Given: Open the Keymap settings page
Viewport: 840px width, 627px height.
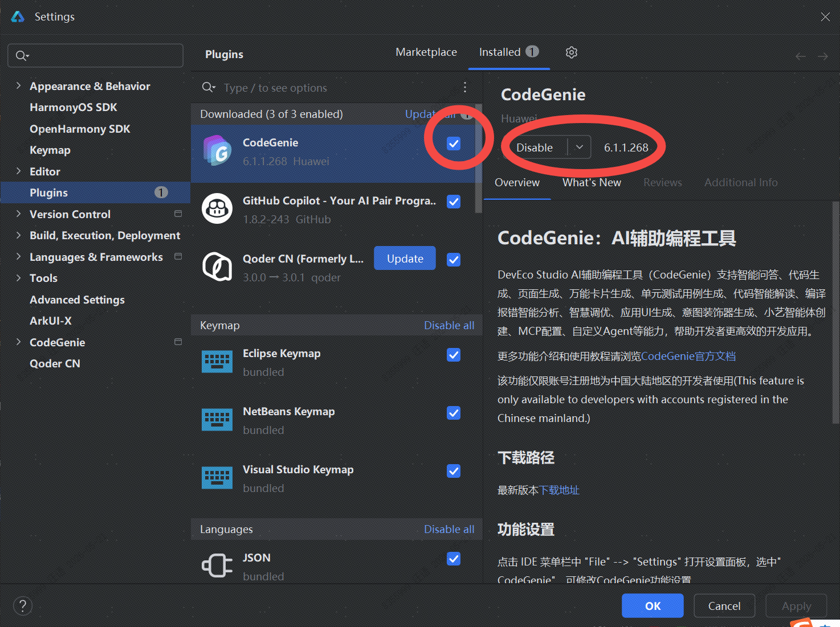Looking at the screenshot, I should point(50,150).
